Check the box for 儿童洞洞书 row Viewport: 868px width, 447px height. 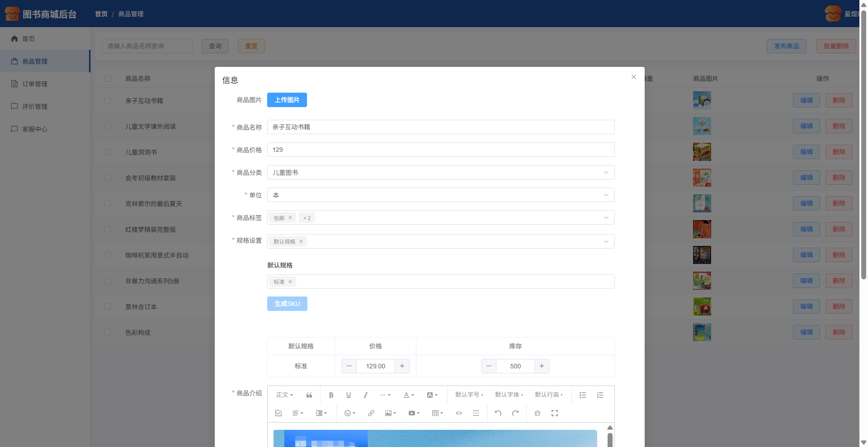[x=108, y=152]
